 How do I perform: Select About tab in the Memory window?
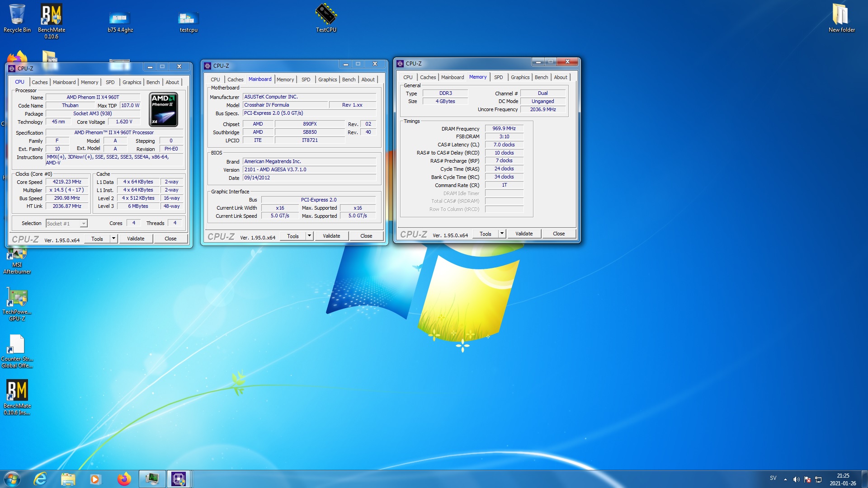click(x=561, y=77)
